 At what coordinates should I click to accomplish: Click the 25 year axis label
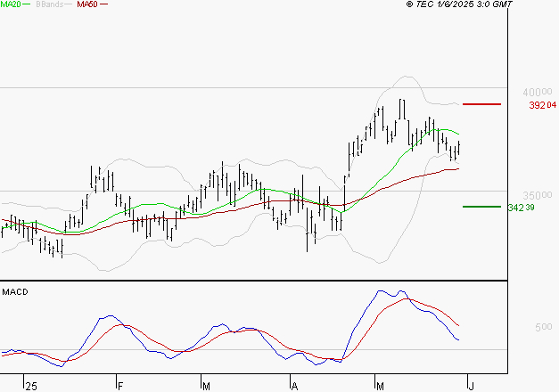coord(31,387)
